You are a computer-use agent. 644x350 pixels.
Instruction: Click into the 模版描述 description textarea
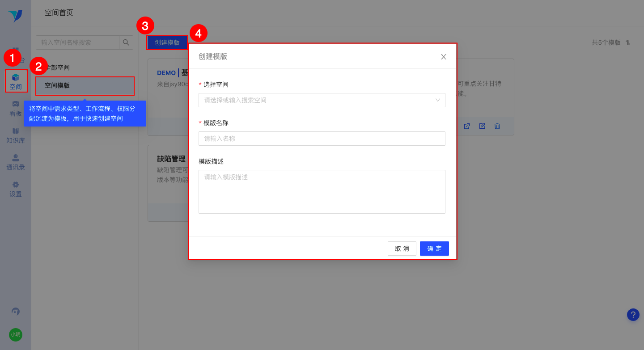click(322, 192)
